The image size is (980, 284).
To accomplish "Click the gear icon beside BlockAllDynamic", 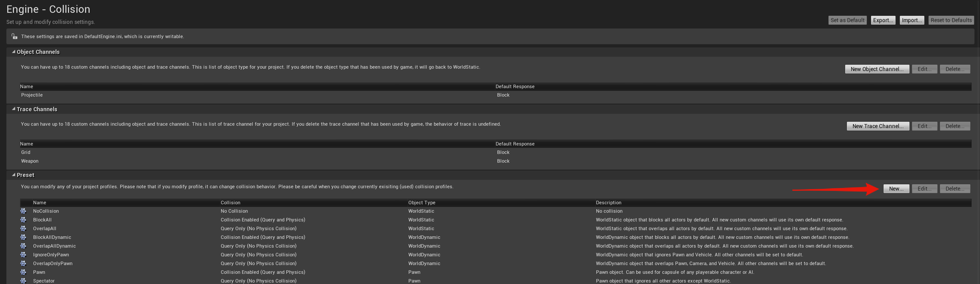I will pos(23,237).
